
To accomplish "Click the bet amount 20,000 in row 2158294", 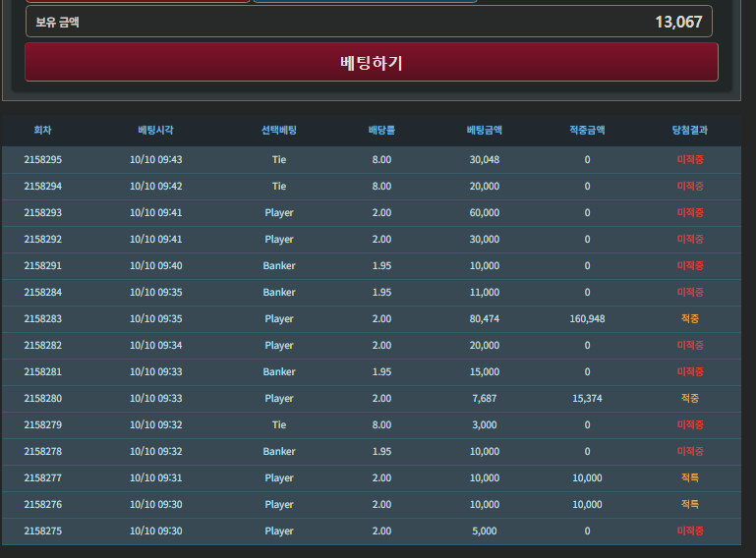I will [485, 186].
